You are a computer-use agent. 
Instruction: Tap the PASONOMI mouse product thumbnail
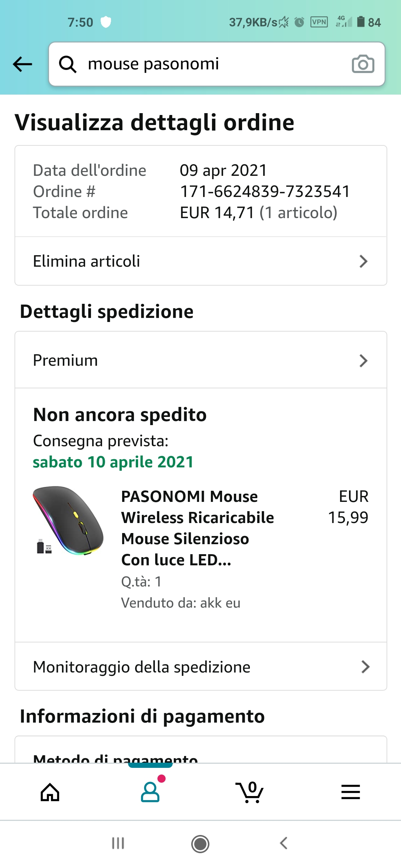68,520
